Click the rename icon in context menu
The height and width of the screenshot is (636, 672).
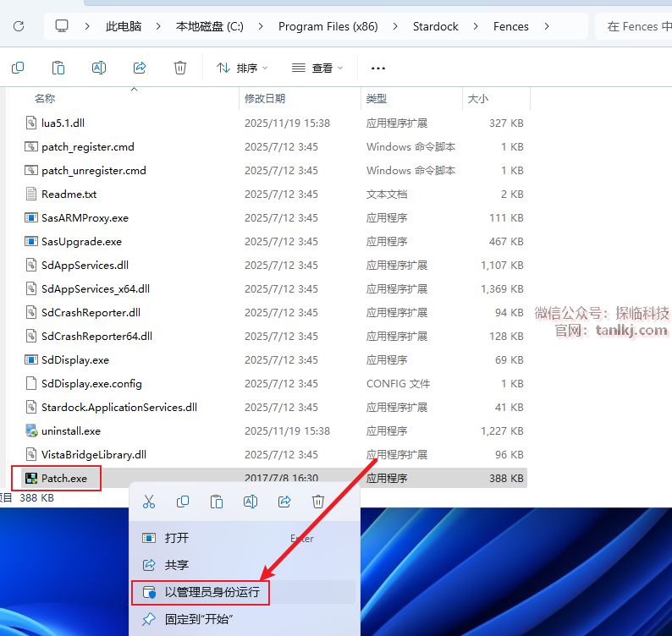(x=251, y=502)
